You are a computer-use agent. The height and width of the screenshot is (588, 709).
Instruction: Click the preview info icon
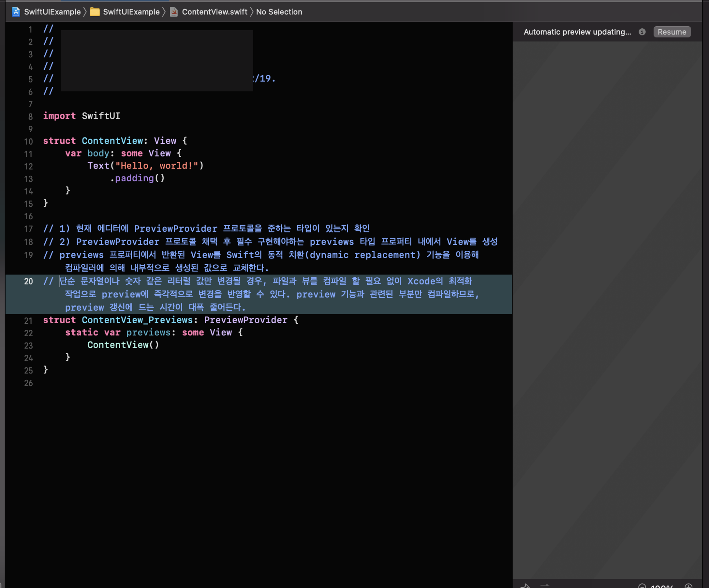pyautogui.click(x=642, y=32)
